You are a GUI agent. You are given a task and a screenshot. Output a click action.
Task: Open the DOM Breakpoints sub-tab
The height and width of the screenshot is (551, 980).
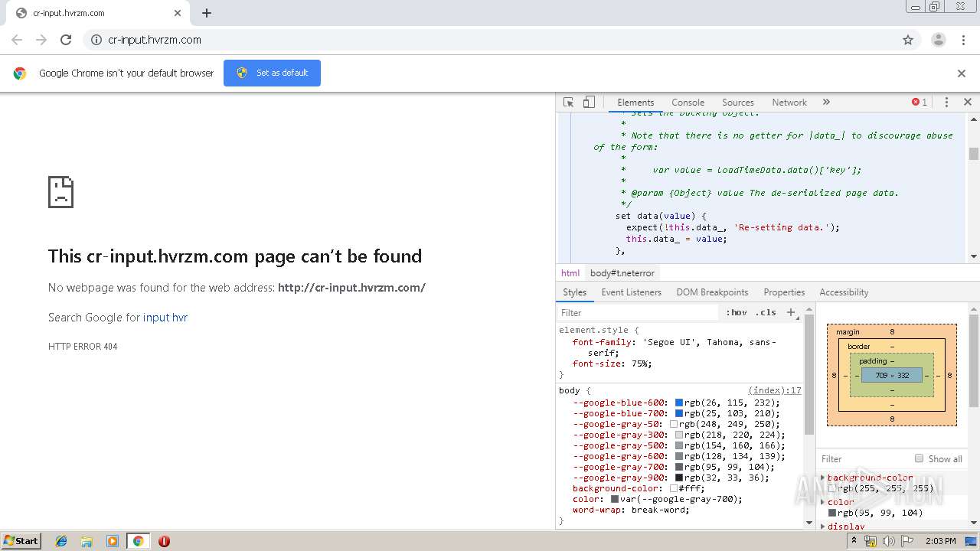click(x=712, y=292)
